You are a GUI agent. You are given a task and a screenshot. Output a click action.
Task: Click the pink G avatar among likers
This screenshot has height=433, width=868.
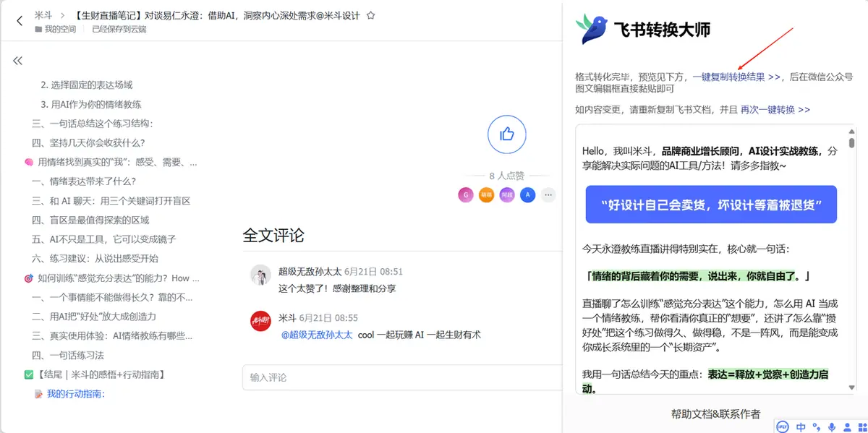click(466, 194)
